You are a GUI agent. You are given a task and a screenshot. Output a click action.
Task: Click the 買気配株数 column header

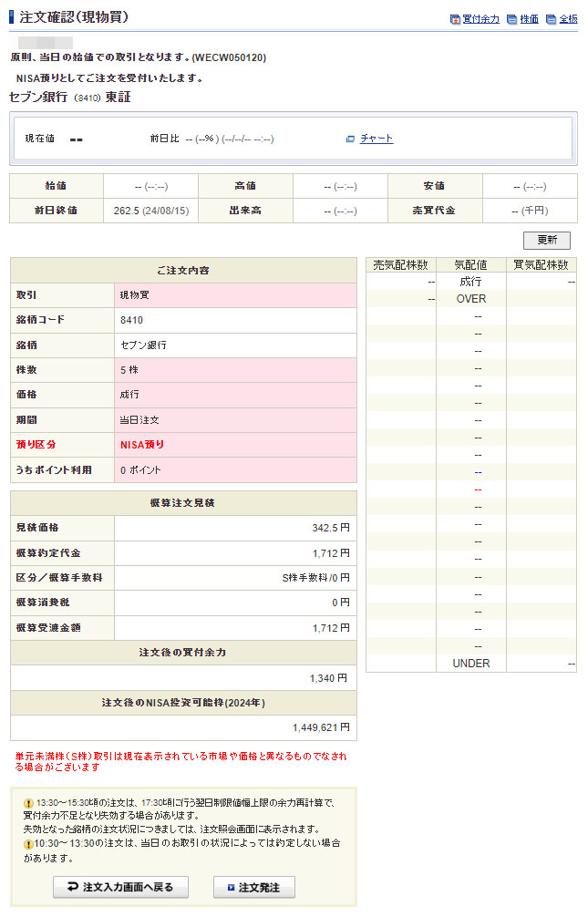pyautogui.click(x=541, y=265)
